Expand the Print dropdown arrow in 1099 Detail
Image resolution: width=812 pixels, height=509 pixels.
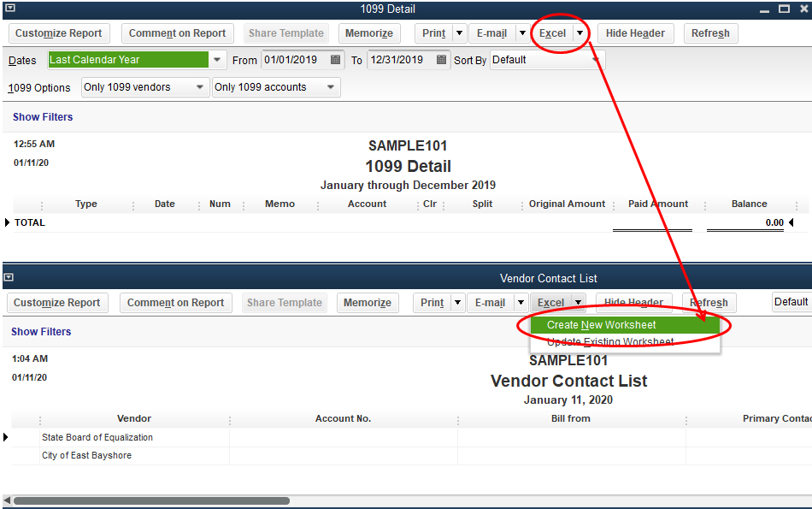[459, 33]
